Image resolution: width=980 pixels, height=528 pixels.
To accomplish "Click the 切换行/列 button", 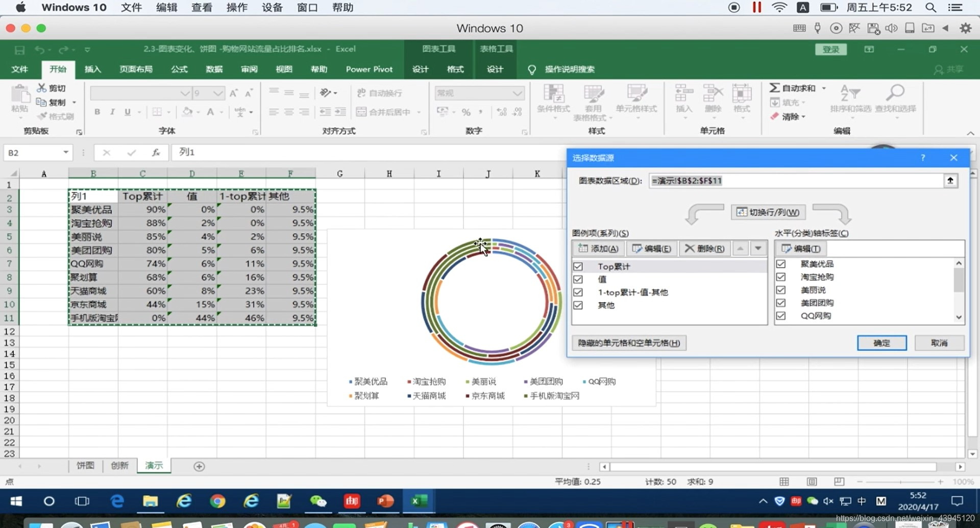I will (x=768, y=212).
